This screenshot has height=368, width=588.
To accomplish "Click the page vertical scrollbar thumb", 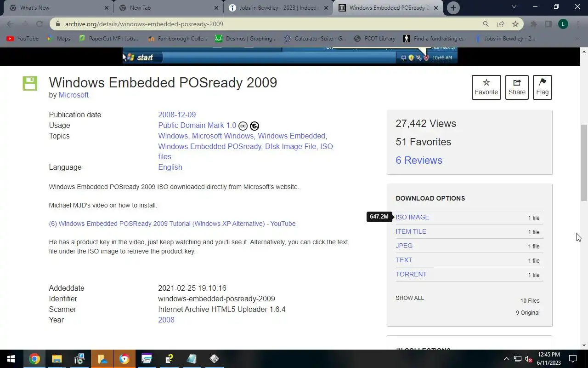I will click(584, 163).
